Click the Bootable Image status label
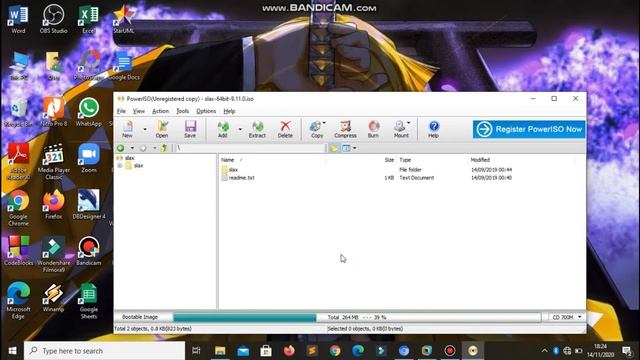The width and height of the screenshot is (640, 360). tap(140, 317)
